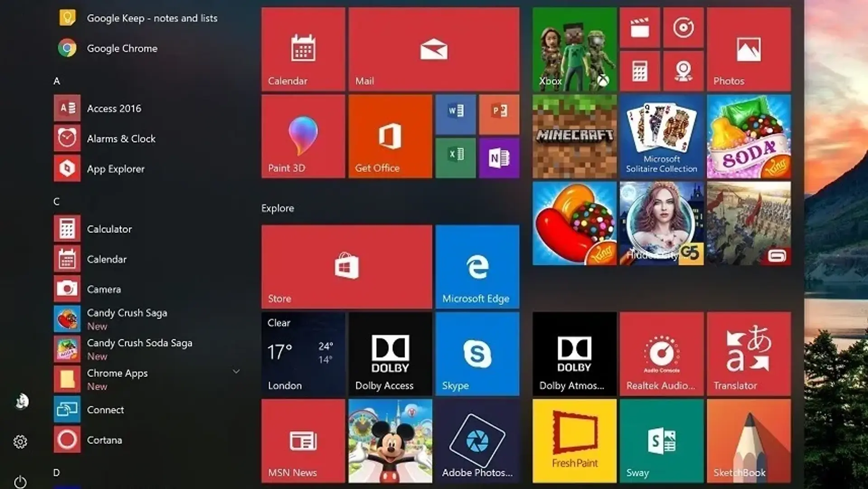Open the Excel small tile

tap(456, 158)
